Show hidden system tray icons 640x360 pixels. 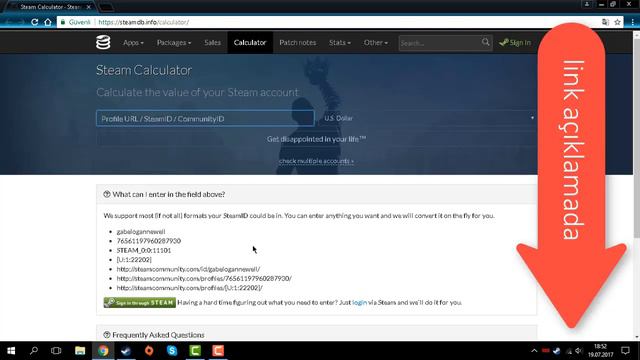pyautogui.click(x=534, y=351)
